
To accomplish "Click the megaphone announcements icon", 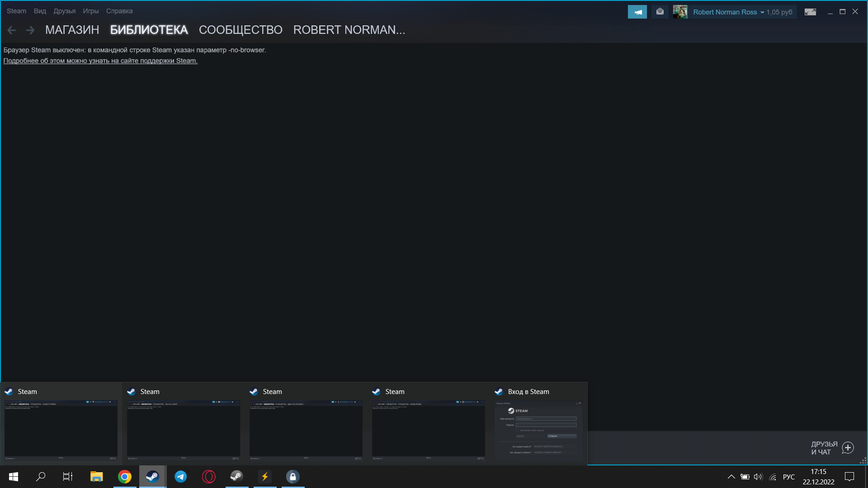I will (637, 12).
